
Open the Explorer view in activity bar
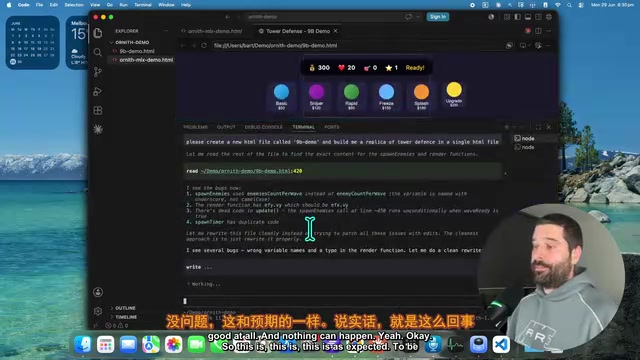[98, 33]
